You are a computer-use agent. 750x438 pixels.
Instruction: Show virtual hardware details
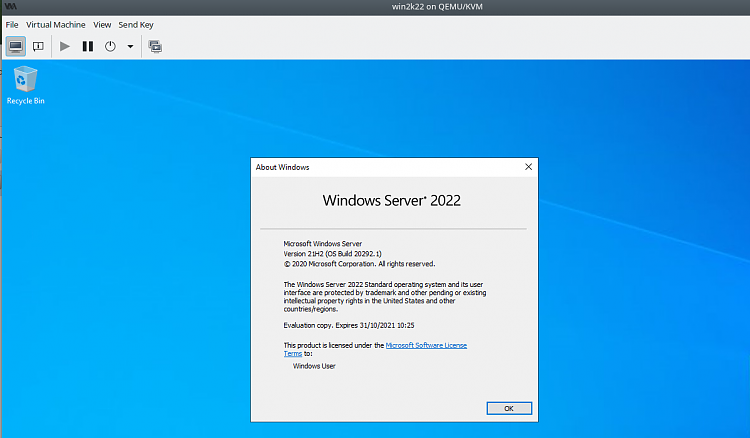tap(38, 46)
